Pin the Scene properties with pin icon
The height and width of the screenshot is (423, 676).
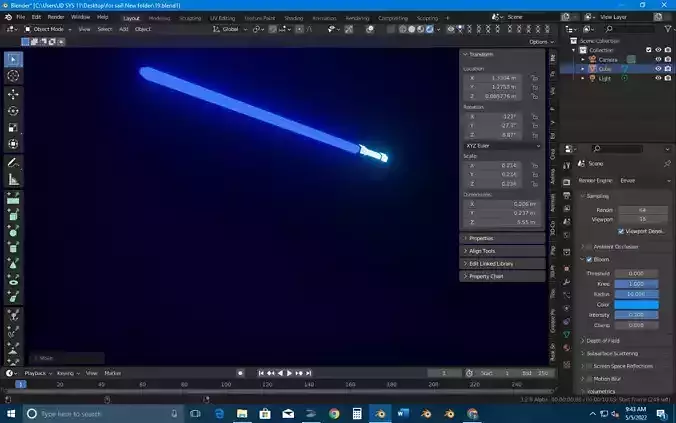coord(667,163)
